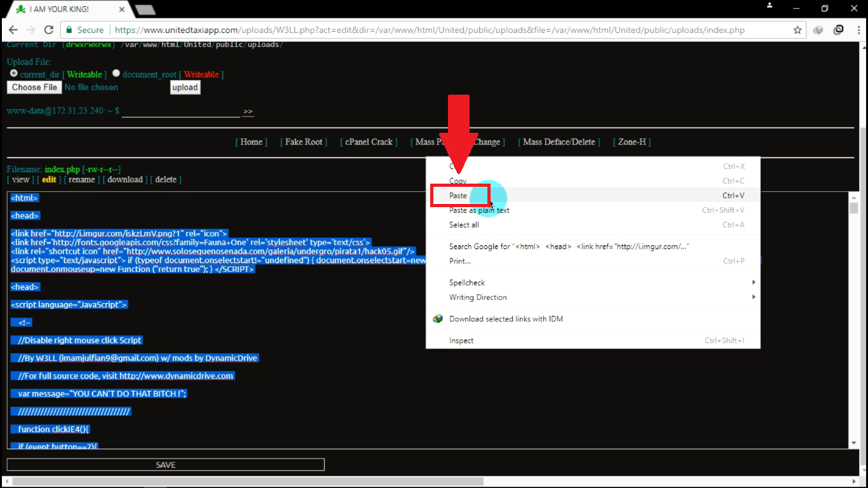This screenshot has height=488, width=868.
Task: Expand the Writing Direction submenu
Action: click(478, 297)
